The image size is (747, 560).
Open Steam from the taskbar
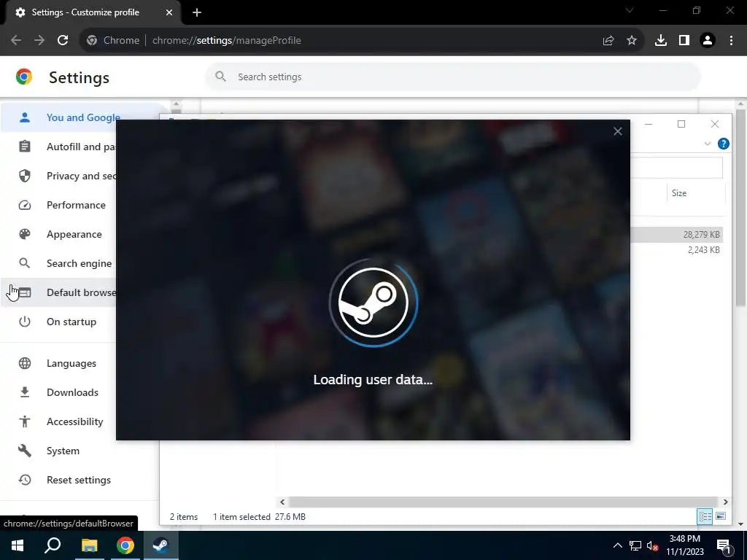coord(161,545)
